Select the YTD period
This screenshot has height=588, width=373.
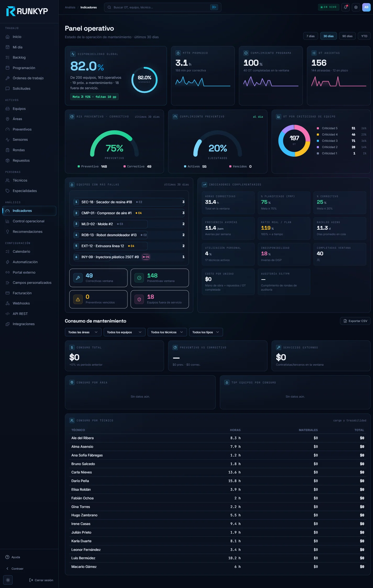(364, 36)
